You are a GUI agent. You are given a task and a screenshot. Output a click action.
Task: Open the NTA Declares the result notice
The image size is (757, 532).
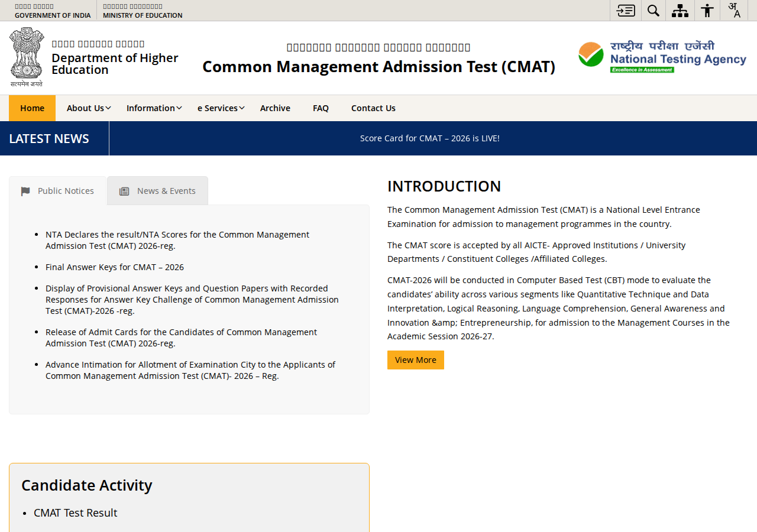click(x=177, y=240)
